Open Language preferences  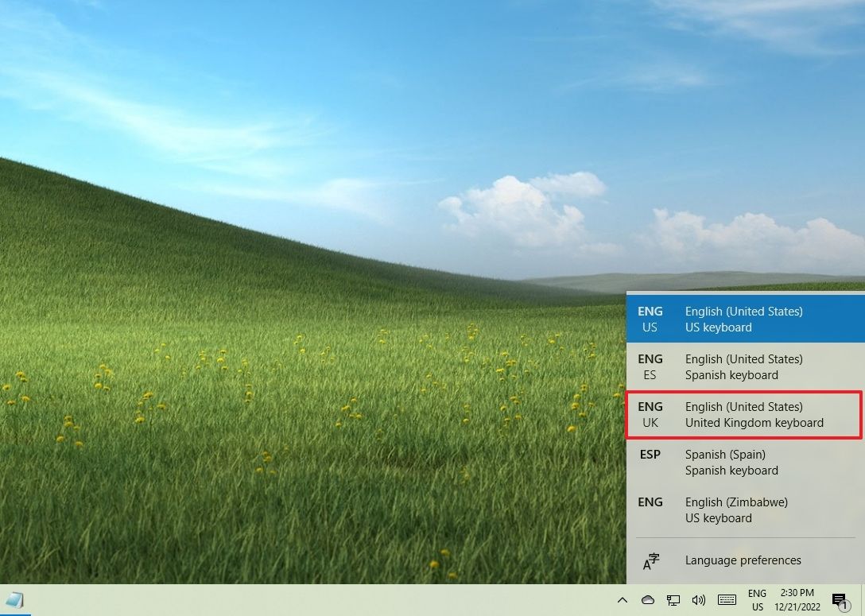point(743,560)
